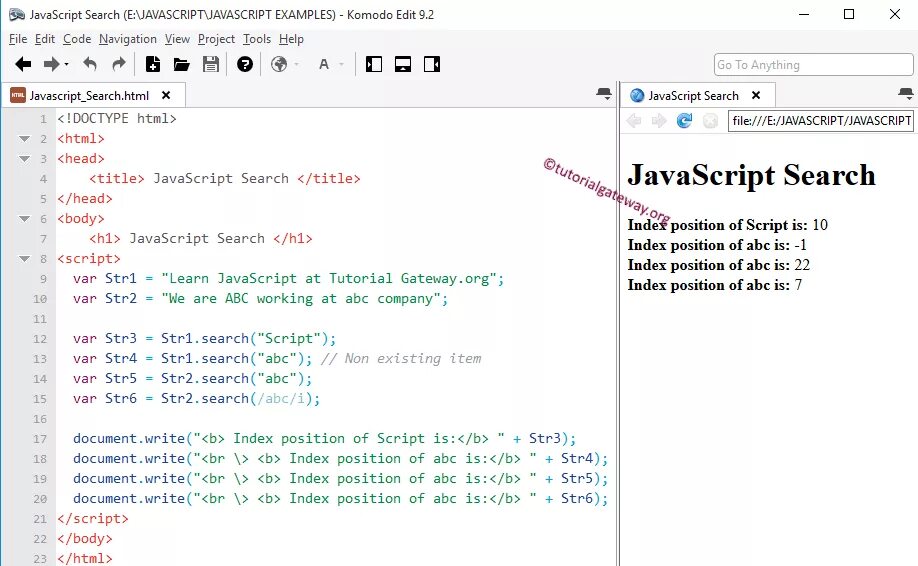Click the preview file URL address field

click(821, 121)
